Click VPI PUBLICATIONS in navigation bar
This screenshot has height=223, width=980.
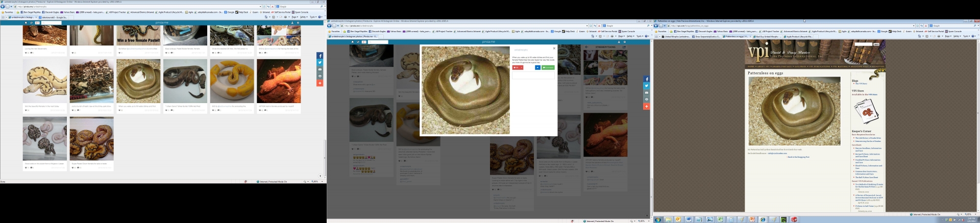click(x=820, y=66)
